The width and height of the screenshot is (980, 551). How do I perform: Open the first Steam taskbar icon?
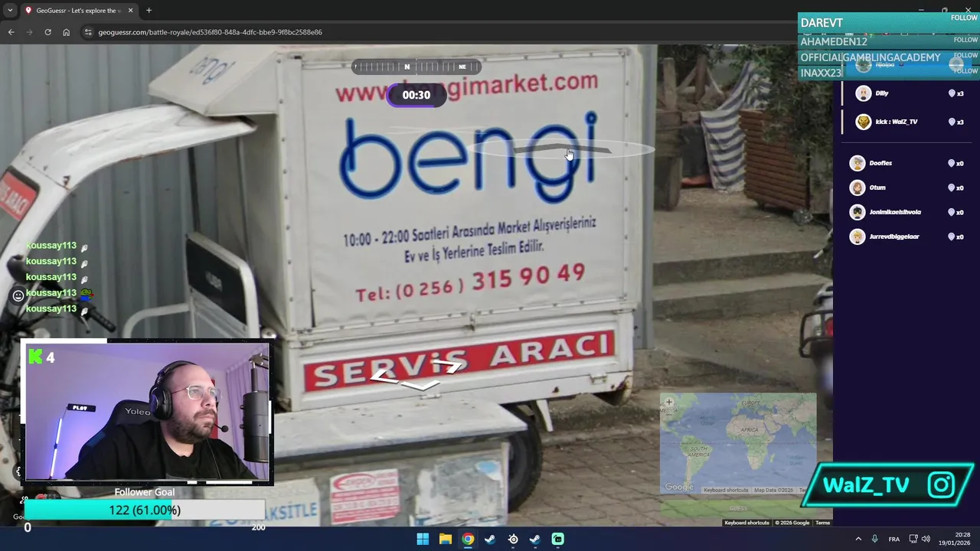coord(490,539)
